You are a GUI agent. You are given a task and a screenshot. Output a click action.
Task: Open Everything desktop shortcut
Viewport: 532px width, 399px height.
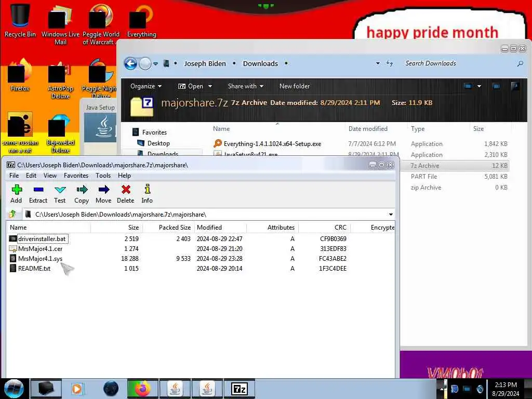pos(141,21)
